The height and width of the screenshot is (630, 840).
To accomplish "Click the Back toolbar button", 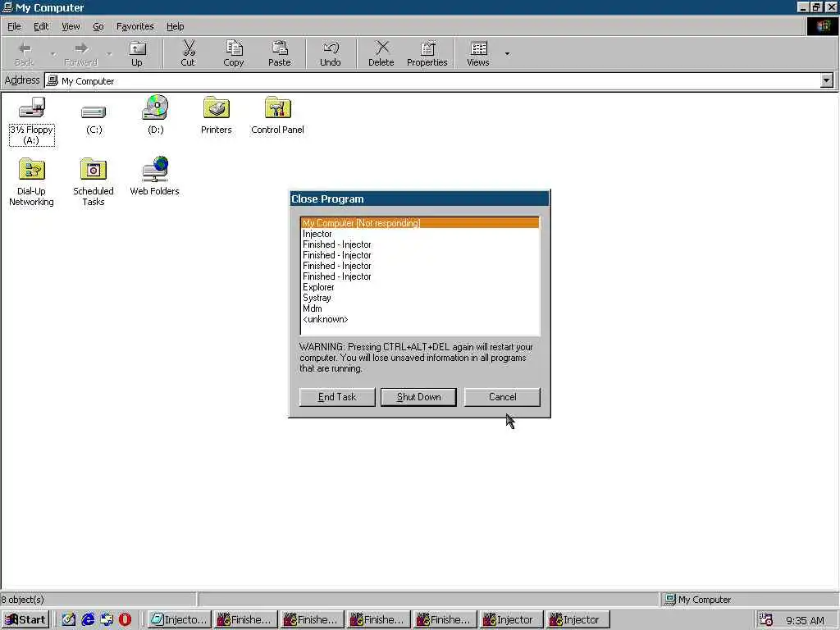I will pyautogui.click(x=24, y=53).
